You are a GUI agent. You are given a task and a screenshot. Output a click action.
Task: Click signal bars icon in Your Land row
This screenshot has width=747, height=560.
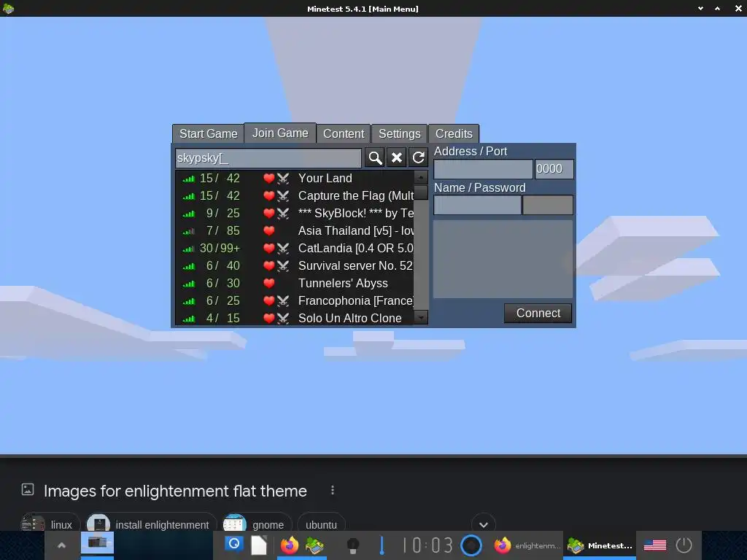[x=189, y=179]
